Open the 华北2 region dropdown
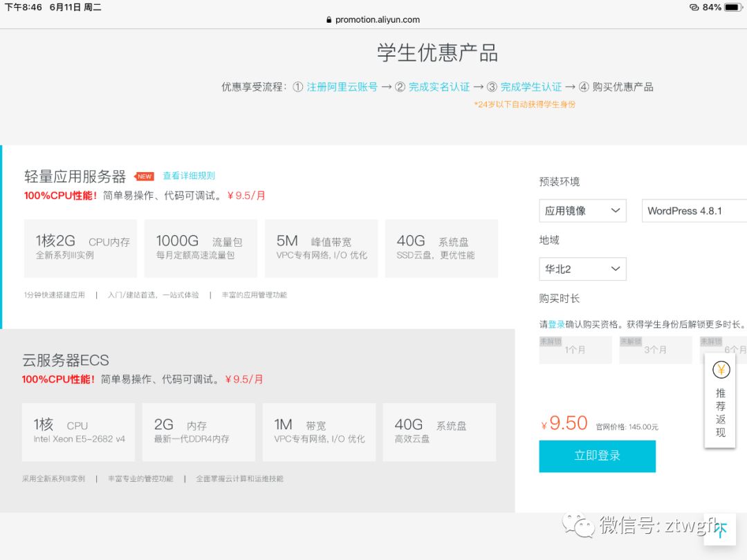The image size is (747, 560). point(582,269)
